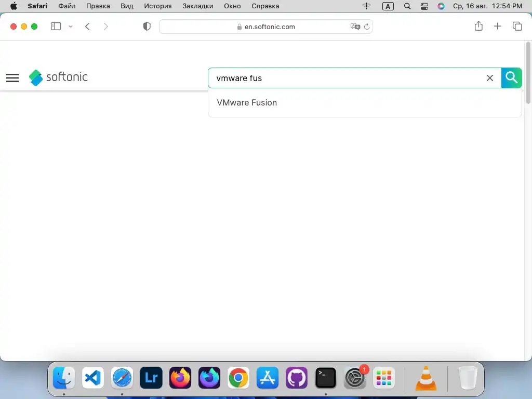This screenshot has width=532, height=399.
Task: Open the Файл menu
Action: (67, 6)
